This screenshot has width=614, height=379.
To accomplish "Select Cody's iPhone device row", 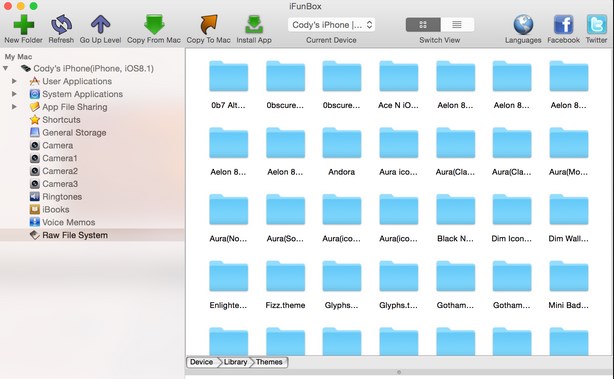I will (93, 69).
